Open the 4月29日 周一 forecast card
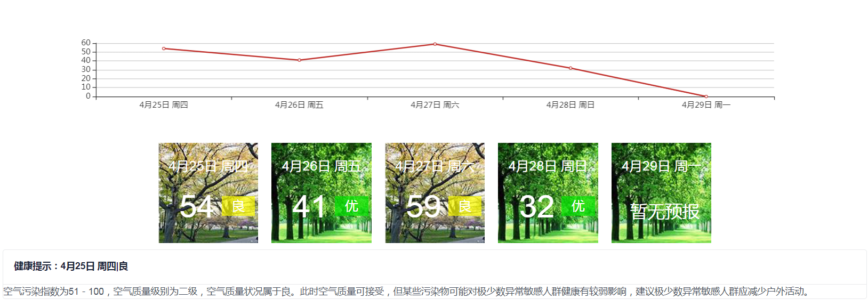Viewport: 868px width, 307px height. (661, 193)
